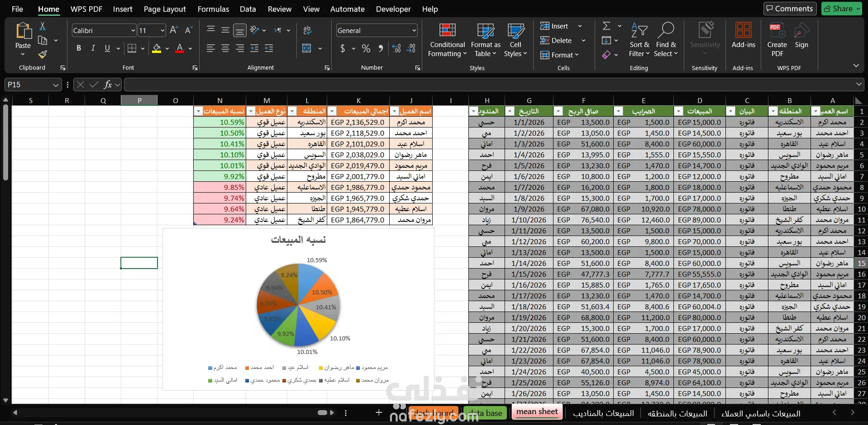The width and height of the screenshot is (868, 425).
Task: Open the General number format dropdown
Action: [x=414, y=30]
